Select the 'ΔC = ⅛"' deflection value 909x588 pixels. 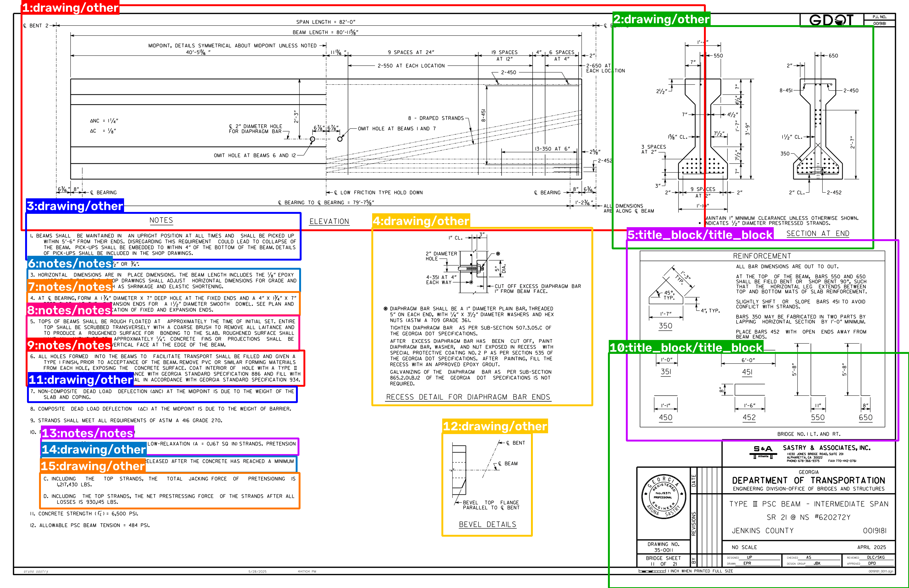[x=103, y=131]
